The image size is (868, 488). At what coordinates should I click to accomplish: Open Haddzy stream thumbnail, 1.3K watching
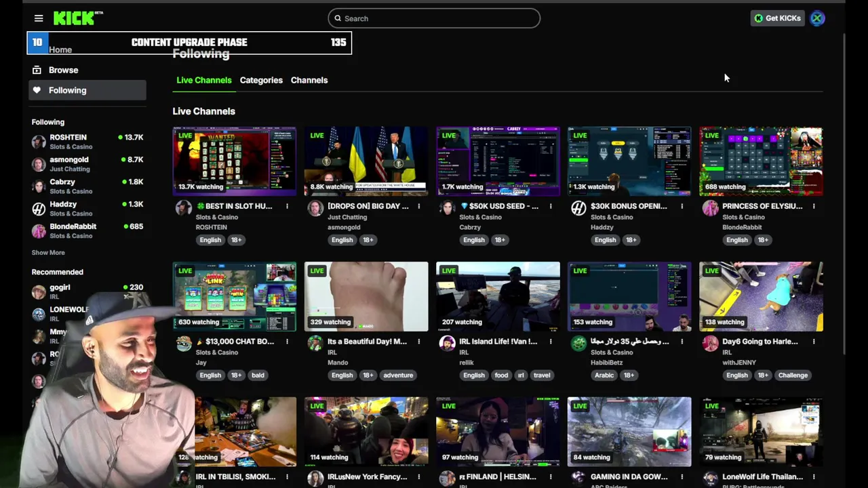[629, 161]
